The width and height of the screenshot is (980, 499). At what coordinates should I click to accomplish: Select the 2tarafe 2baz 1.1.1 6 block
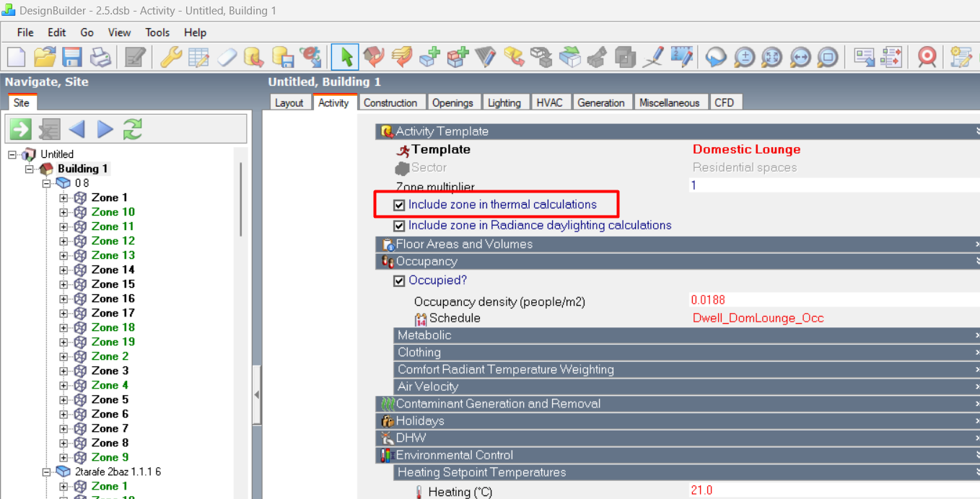pos(118,472)
